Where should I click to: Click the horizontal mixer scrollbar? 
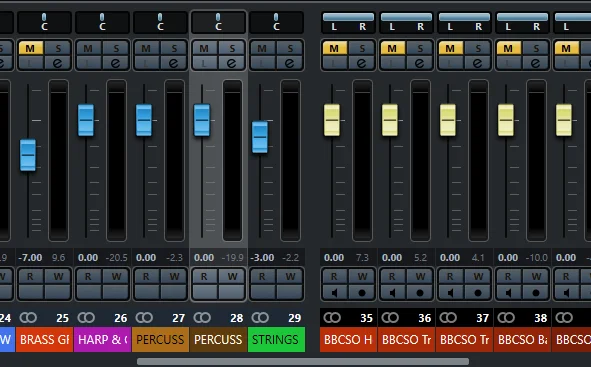(303, 362)
